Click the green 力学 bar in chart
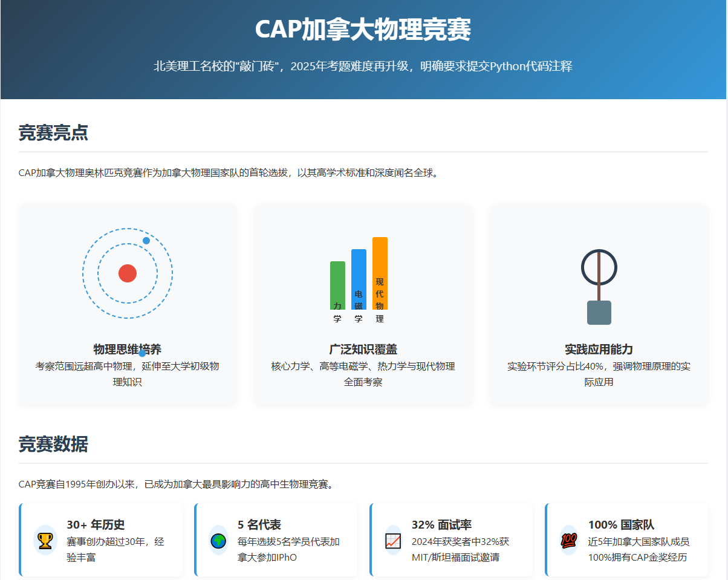Viewport: 728px width, 580px height. click(337, 284)
